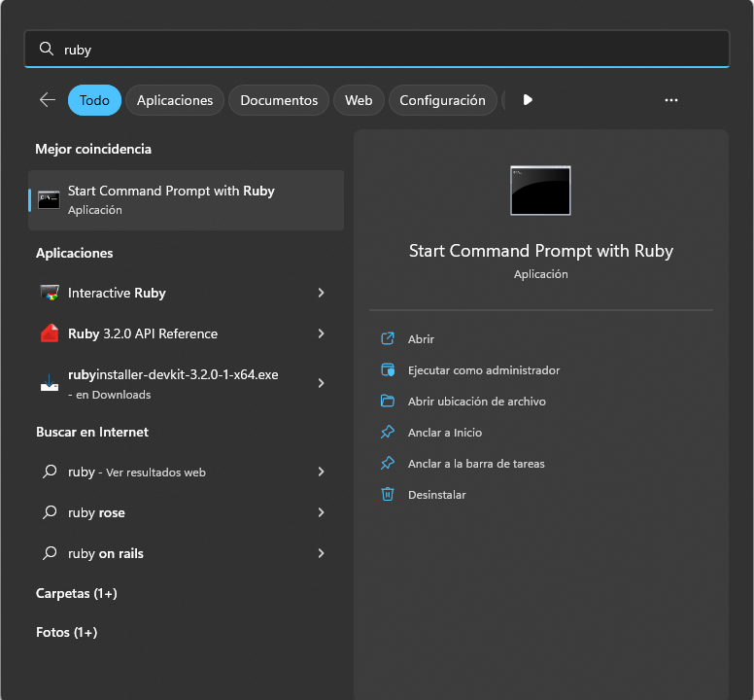754x700 pixels.
Task: Expand the Interactive Ruby chevron
Action: pos(322,293)
